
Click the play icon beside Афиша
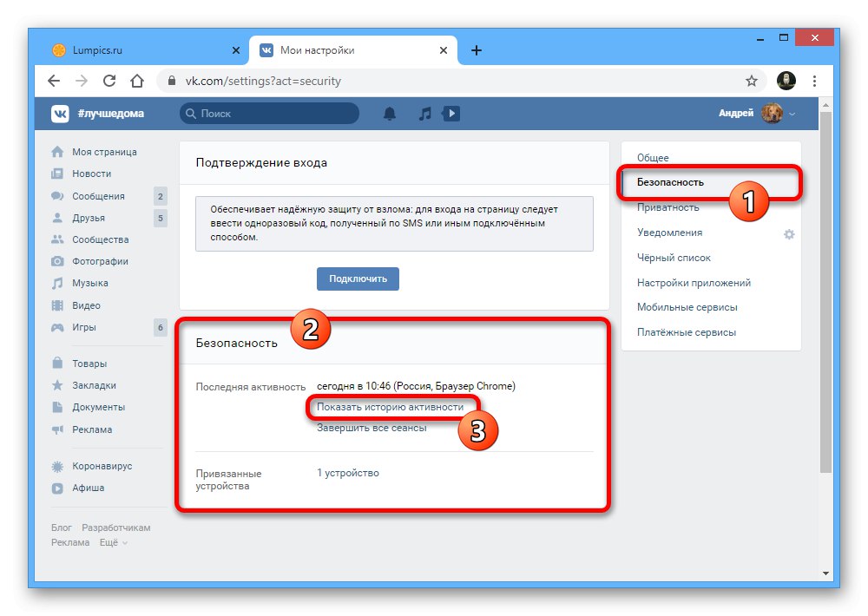click(57, 488)
